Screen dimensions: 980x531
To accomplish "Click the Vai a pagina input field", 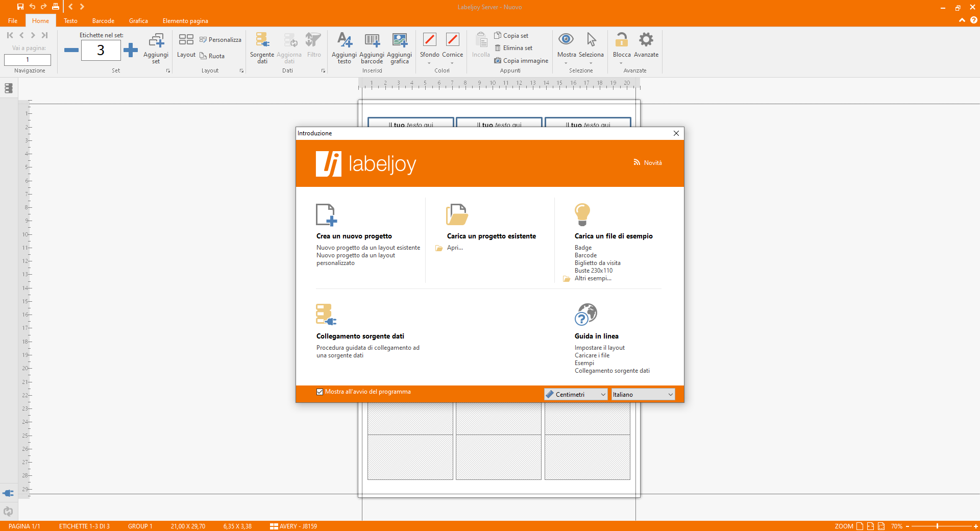I will click(28, 60).
